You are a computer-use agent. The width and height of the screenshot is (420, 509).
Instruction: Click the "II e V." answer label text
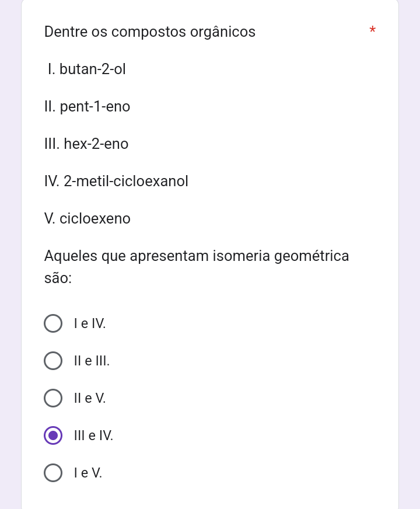click(90, 398)
